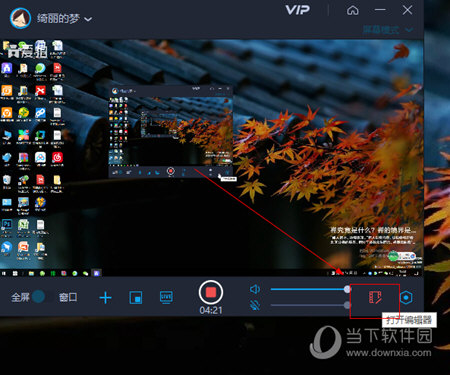The height and width of the screenshot is (375, 450).
Task: Click the NetEase Cloud Music icon in preview
Action: point(57,157)
